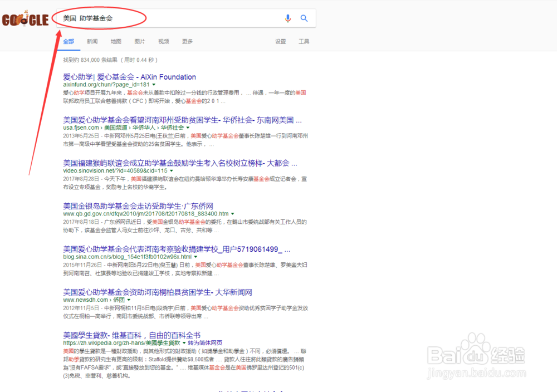This screenshot has height=392, width=557.
Task: Open the 视频 tab
Action: pos(163,42)
